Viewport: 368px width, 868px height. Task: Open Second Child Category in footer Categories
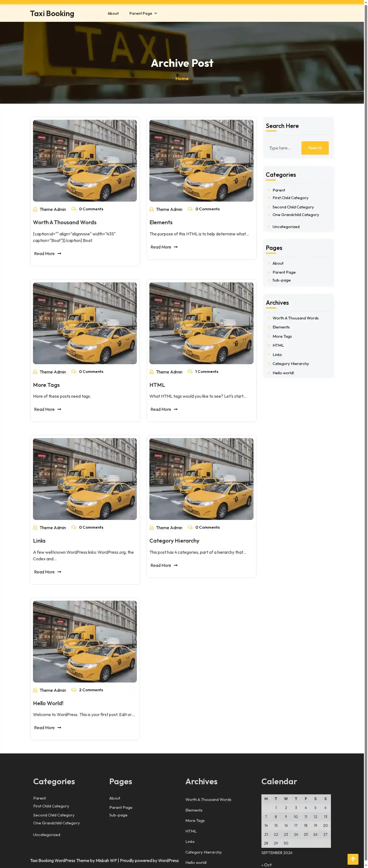tap(54, 815)
